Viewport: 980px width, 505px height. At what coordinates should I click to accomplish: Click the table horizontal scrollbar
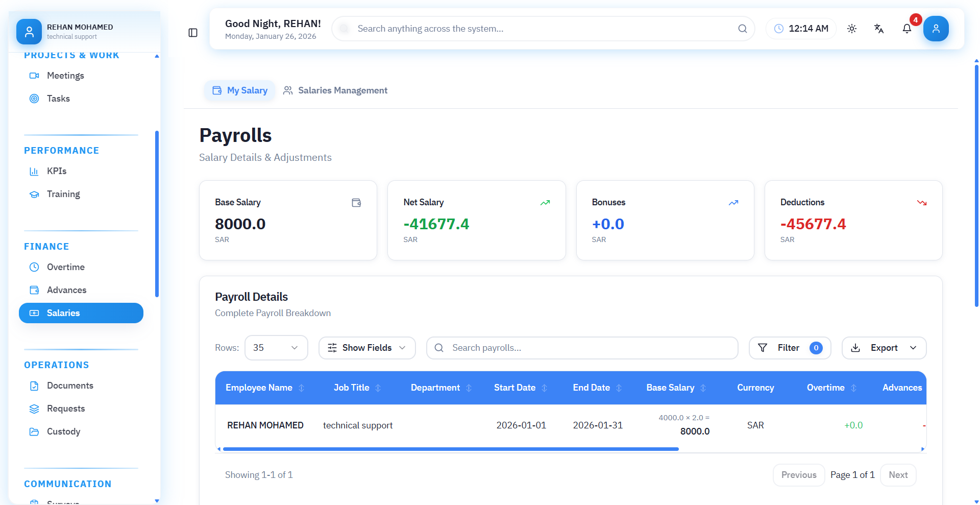click(x=451, y=449)
